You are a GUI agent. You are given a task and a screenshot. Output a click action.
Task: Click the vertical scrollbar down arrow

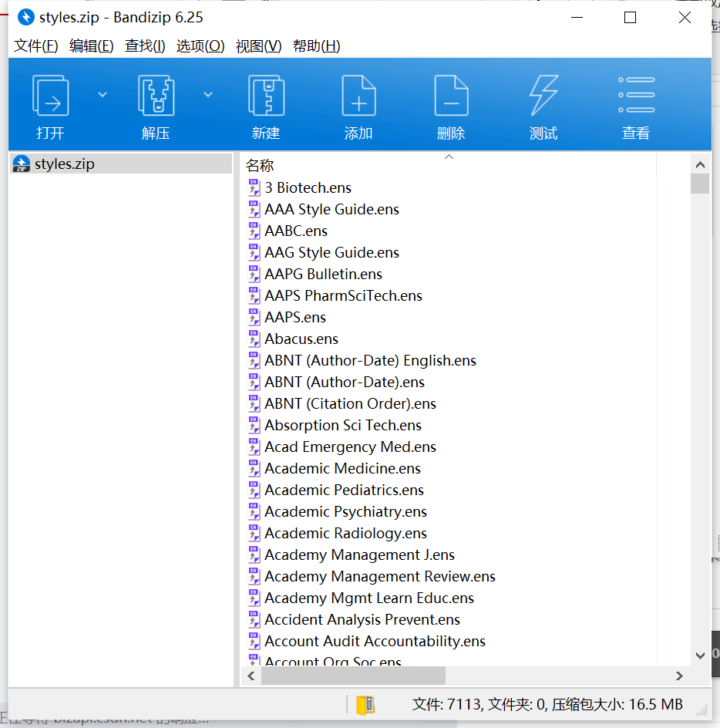pos(700,654)
